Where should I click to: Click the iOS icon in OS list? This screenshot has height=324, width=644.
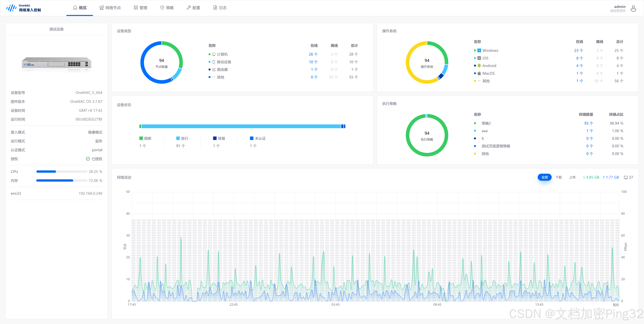click(x=479, y=58)
